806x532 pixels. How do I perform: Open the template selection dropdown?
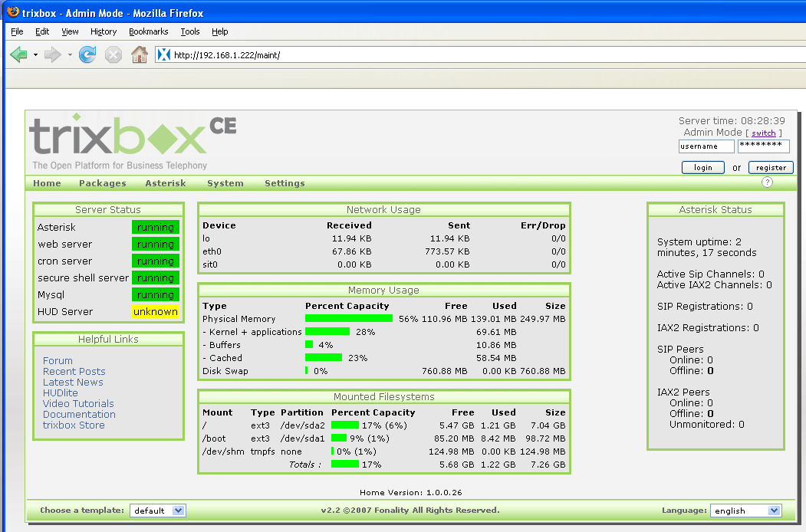click(x=158, y=510)
